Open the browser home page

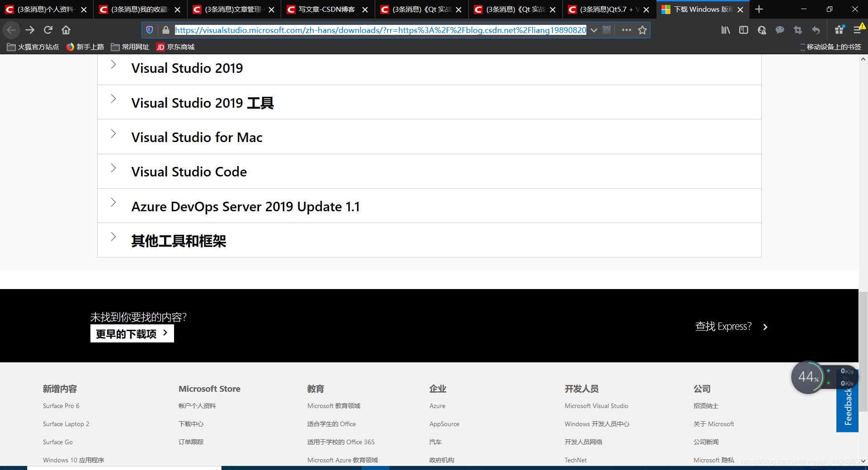(x=66, y=30)
